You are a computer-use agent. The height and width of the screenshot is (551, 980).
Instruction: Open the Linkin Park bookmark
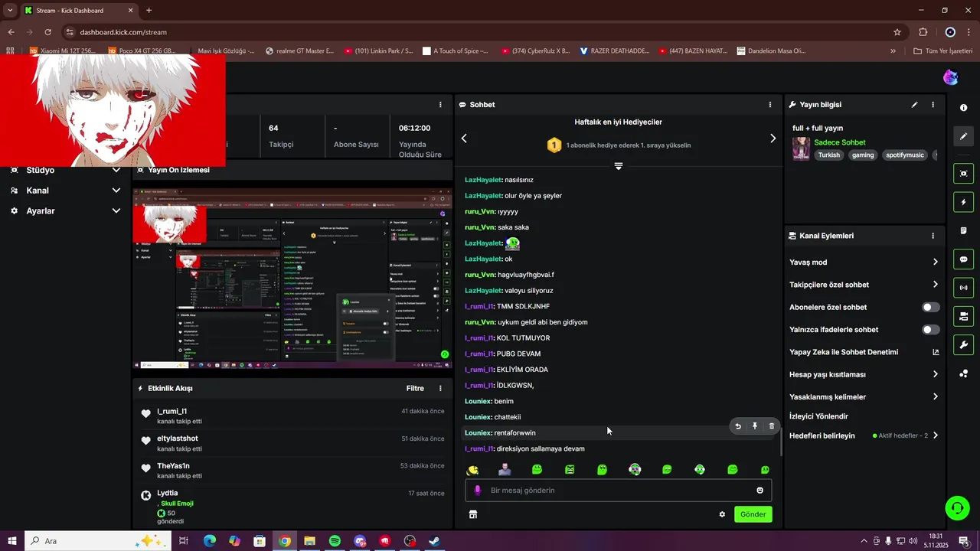point(378,51)
